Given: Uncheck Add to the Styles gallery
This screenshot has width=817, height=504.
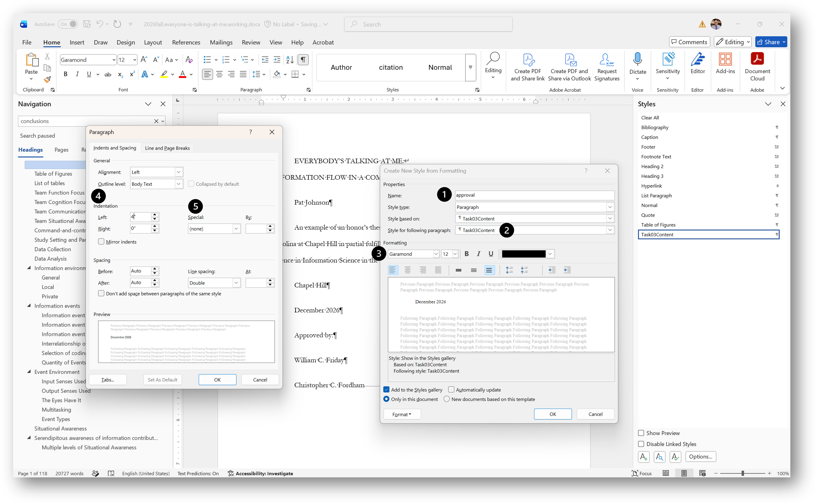Looking at the screenshot, I should tap(386, 390).
